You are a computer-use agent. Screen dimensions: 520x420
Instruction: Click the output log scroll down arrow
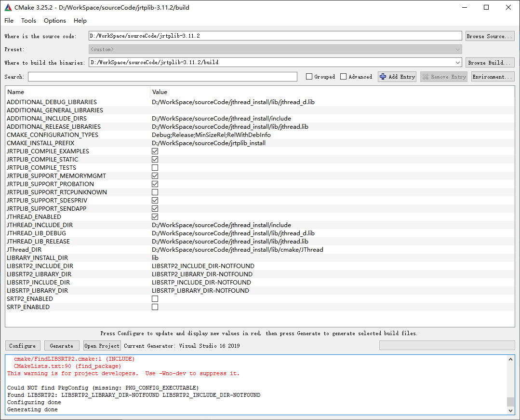tap(511, 411)
